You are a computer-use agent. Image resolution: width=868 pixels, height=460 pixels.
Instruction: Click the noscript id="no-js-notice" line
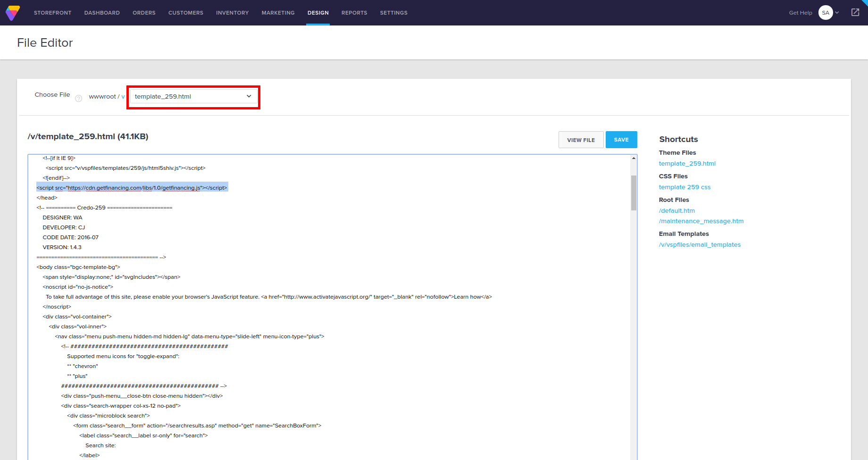pyautogui.click(x=78, y=287)
